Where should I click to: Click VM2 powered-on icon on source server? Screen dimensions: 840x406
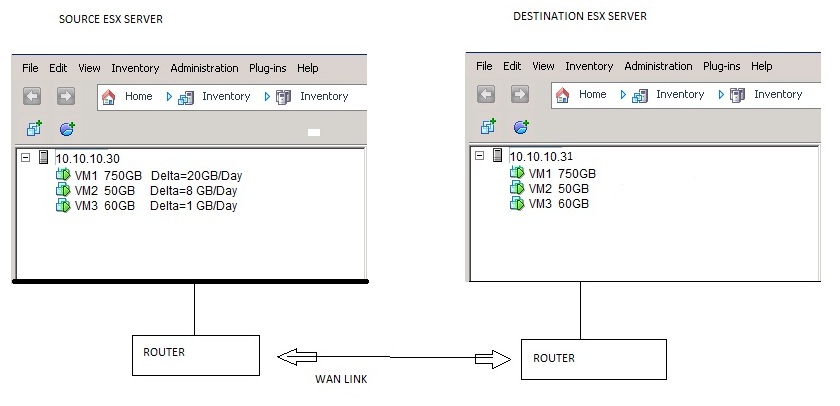63,190
